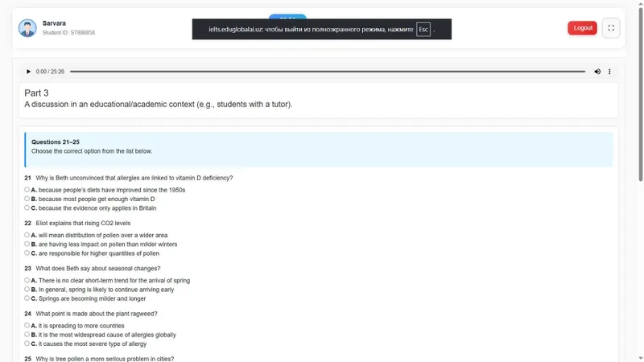This screenshot has height=362, width=644.
Task: Click the page vertical scrollbar thumb
Action: [640, 94]
